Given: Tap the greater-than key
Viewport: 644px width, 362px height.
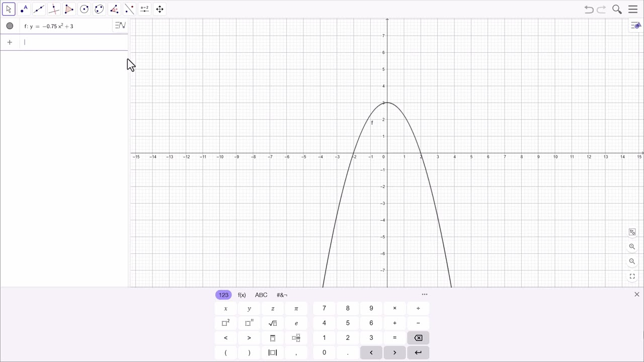Looking at the screenshot, I should click(249, 338).
